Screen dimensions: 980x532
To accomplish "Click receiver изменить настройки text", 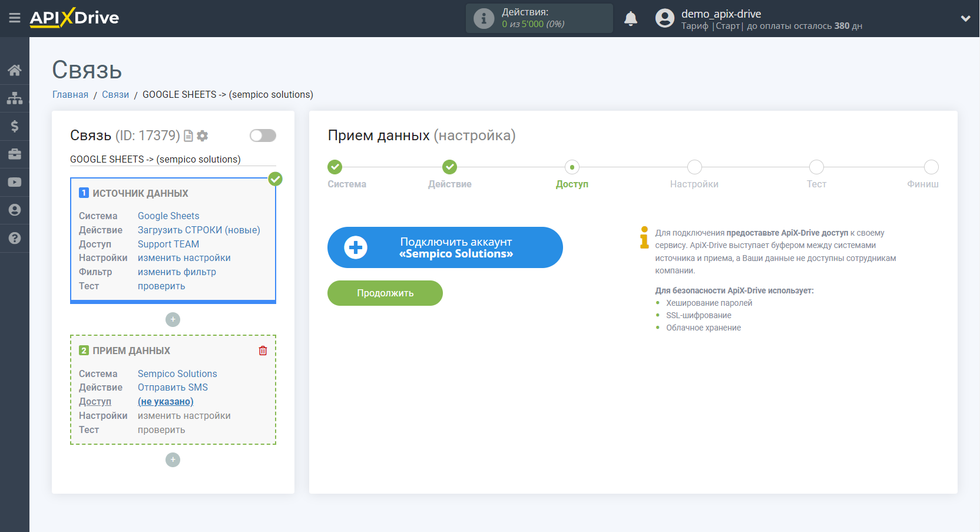I will [184, 415].
